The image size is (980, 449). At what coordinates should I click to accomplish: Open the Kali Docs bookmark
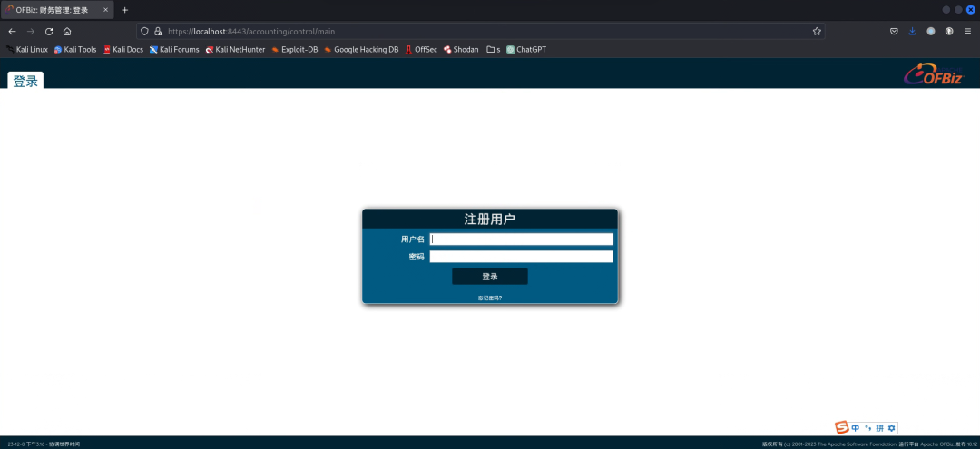[123, 49]
